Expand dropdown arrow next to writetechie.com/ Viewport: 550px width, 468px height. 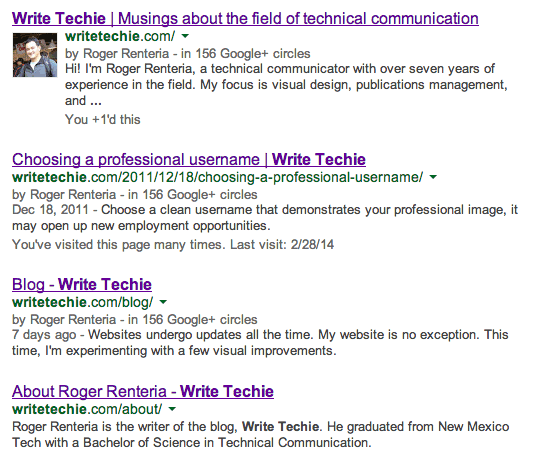[x=185, y=36]
